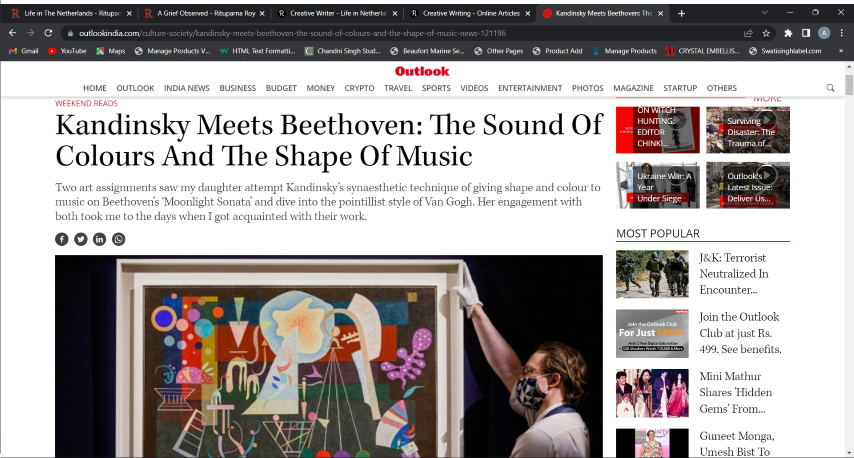Show more bookmarks chevron
854x458 pixels.
[x=841, y=51]
